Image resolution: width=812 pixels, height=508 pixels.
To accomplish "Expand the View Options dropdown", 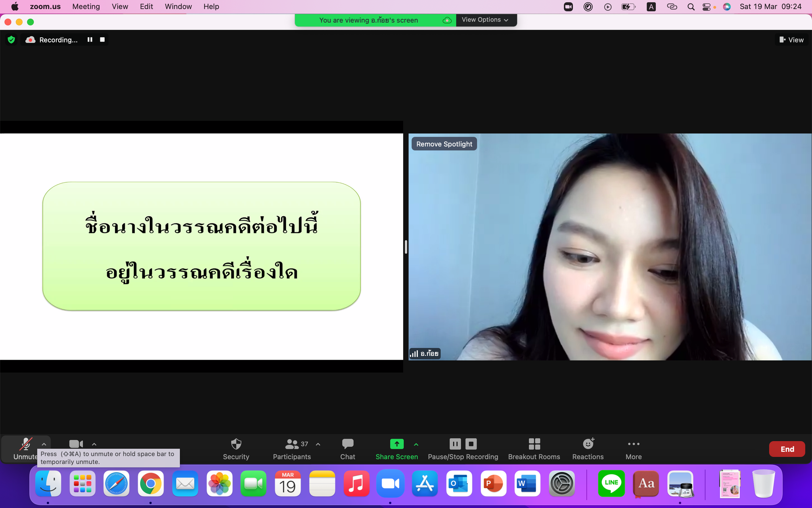I will (485, 20).
